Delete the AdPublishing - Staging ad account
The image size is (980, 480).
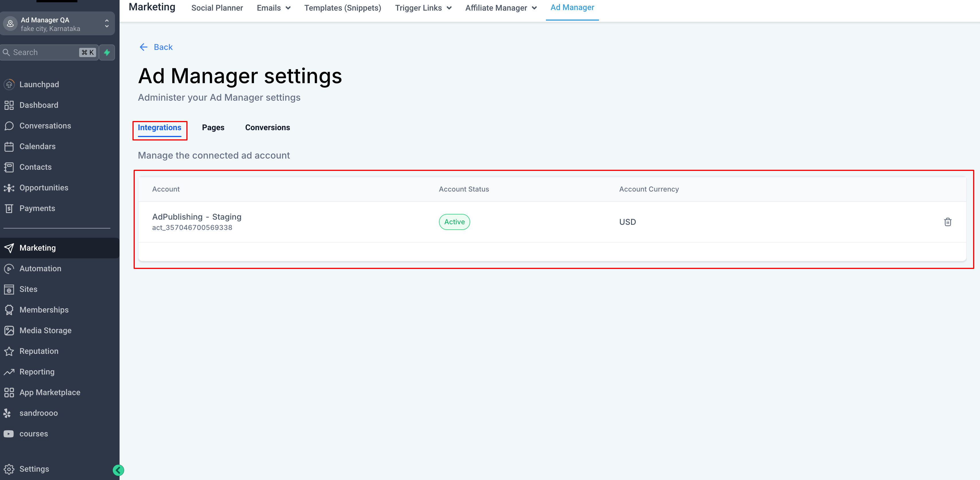[x=947, y=222]
